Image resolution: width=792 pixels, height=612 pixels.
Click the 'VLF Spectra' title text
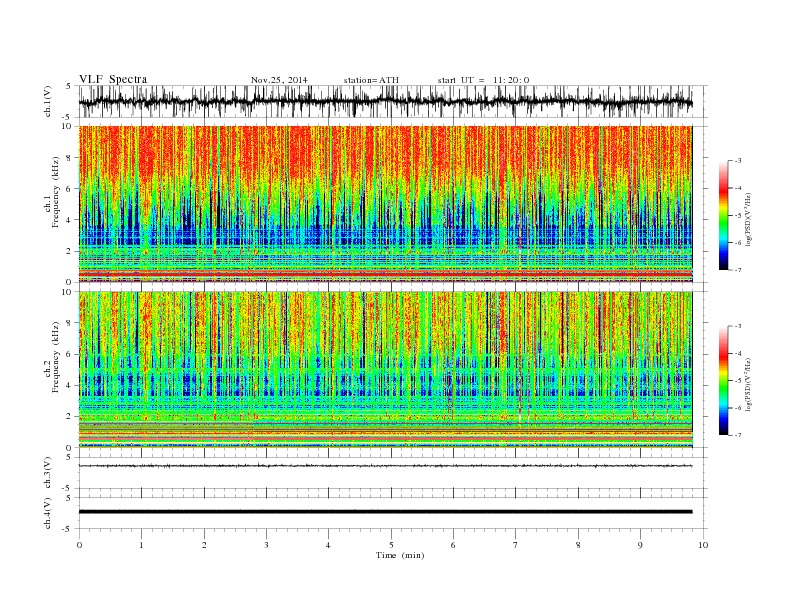click(113, 79)
